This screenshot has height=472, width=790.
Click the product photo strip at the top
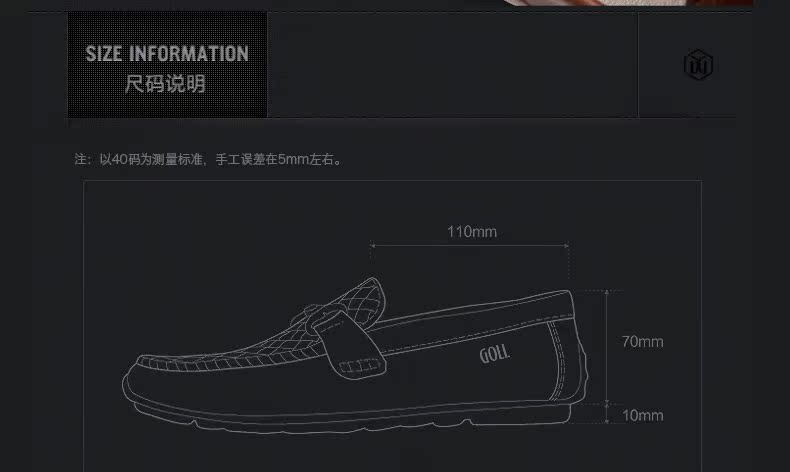coord(627,3)
